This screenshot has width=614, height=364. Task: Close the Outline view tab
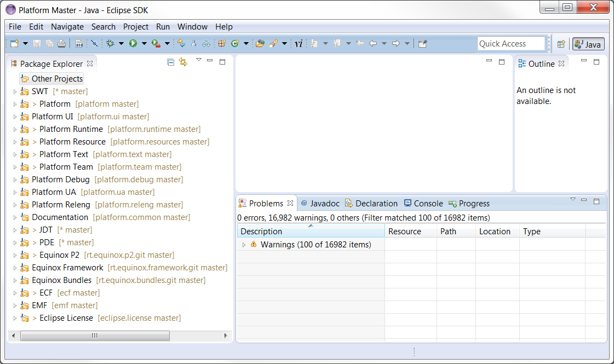(561, 63)
